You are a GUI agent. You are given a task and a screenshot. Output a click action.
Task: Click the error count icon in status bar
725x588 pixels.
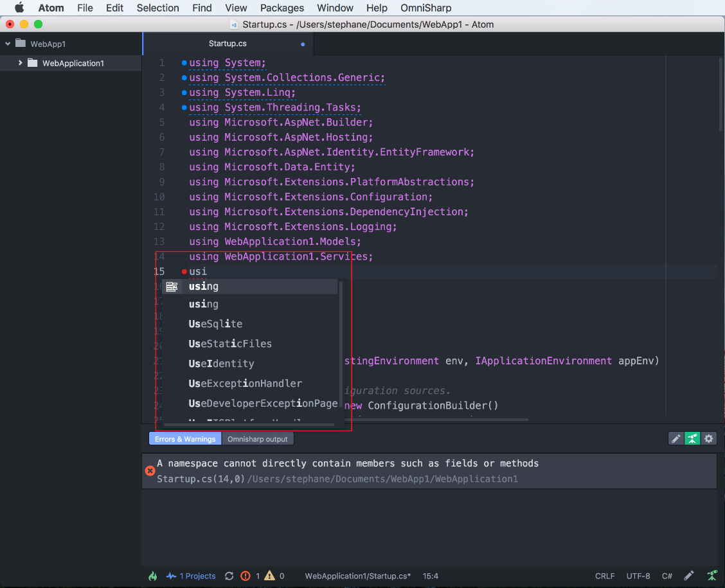(x=246, y=576)
